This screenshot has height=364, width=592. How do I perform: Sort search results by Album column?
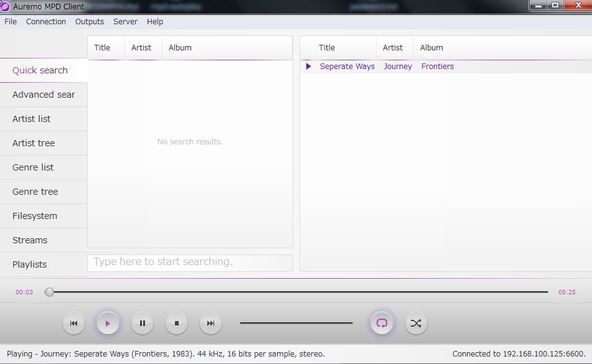click(x=227, y=48)
